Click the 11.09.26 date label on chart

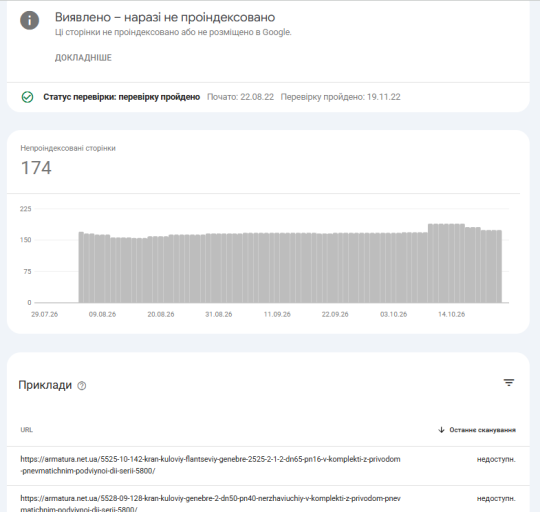(277, 314)
